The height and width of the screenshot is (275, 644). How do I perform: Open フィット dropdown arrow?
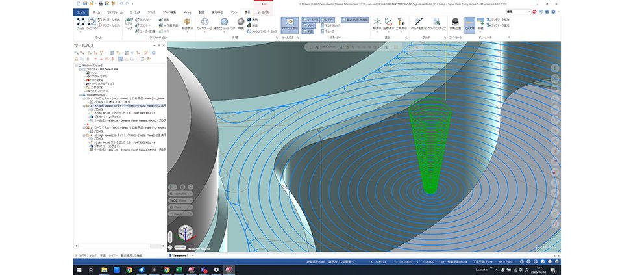80,32
